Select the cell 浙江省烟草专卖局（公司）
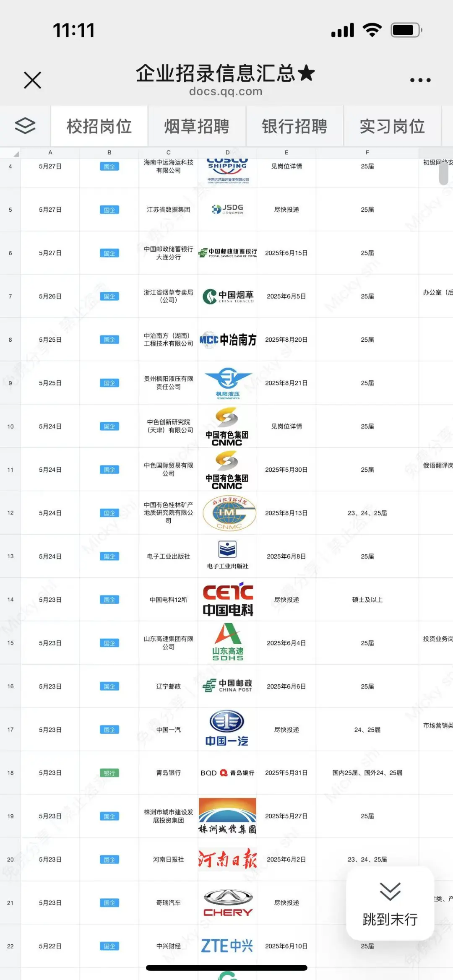Screen dimensions: 453x980 pyautogui.click(x=169, y=296)
